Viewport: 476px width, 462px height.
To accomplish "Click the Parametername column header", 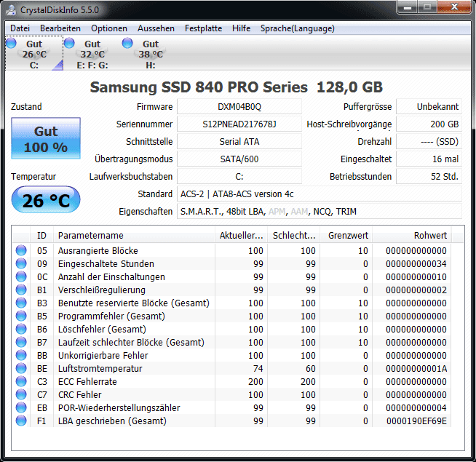I will click(135, 235).
